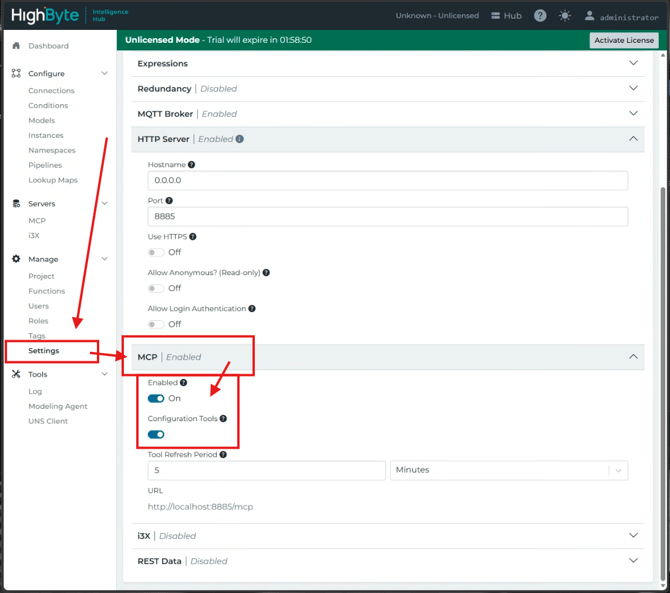Collapse the Configure sidebar group chevron
The width and height of the screenshot is (670, 593).
pos(104,73)
